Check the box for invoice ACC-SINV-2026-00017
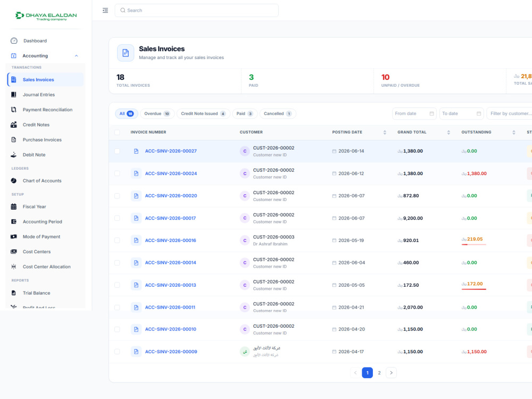The width and height of the screenshot is (532, 399). tap(117, 218)
